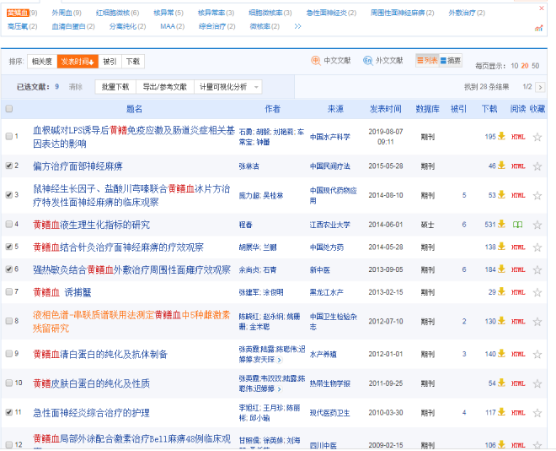556x451 pixels.
Task: Uncheck the checkbox for article 5
Action: [x=9, y=247]
